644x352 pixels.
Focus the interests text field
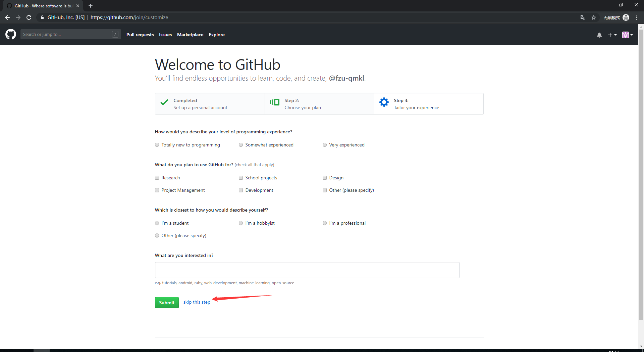[x=307, y=270]
